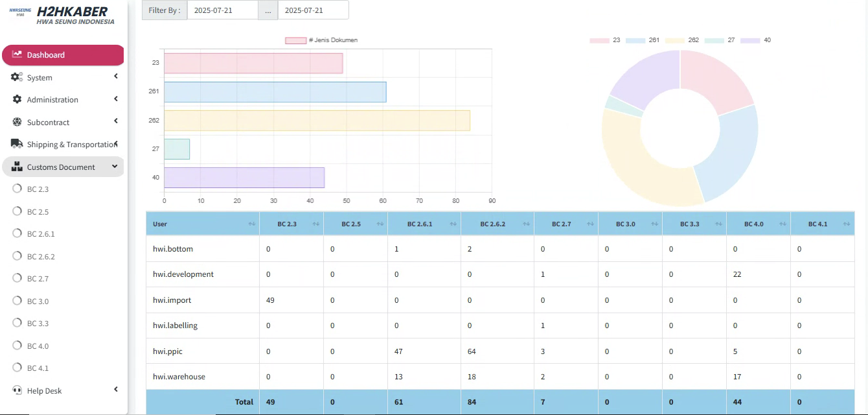Screen dimensions: 868x415
Task: Click the Dashboard chart icon
Action: pos(17,54)
